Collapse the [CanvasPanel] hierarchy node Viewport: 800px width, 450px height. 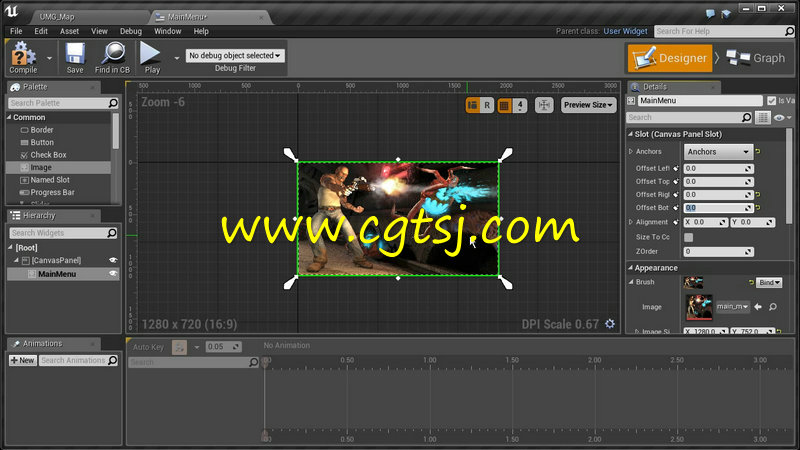tap(16, 260)
